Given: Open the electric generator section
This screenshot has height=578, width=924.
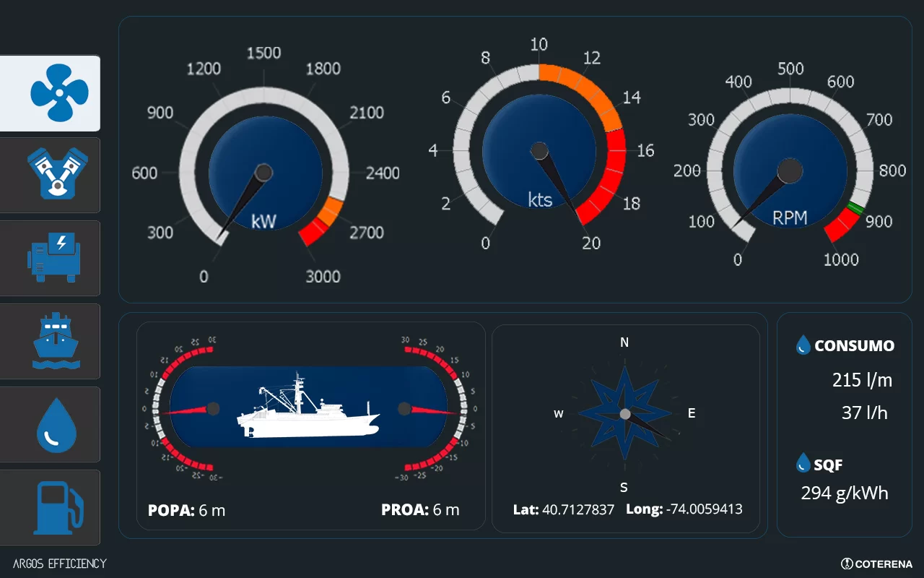Looking at the screenshot, I should 50,258.
